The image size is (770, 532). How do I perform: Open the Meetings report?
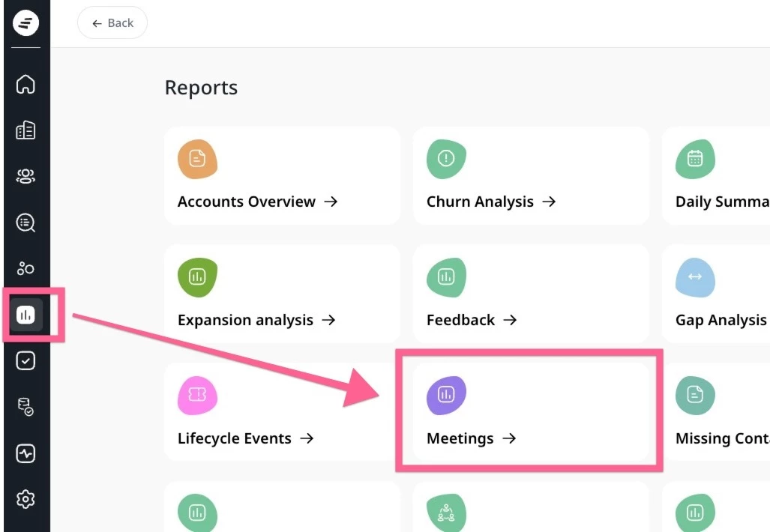click(531, 412)
